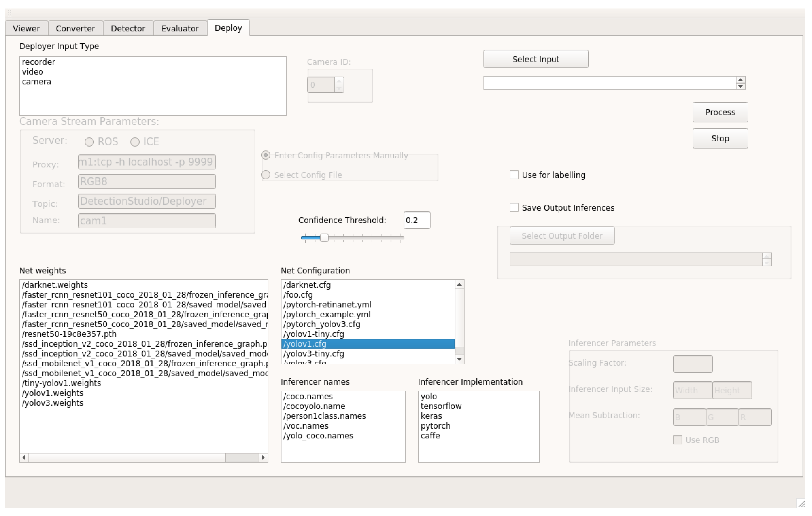Image resolution: width=812 pixels, height=516 pixels.
Task: Check Save Output Inferences option
Action: pyautogui.click(x=514, y=207)
